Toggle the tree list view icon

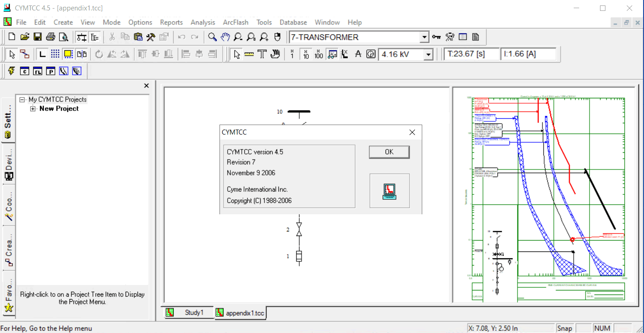tap(95, 37)
